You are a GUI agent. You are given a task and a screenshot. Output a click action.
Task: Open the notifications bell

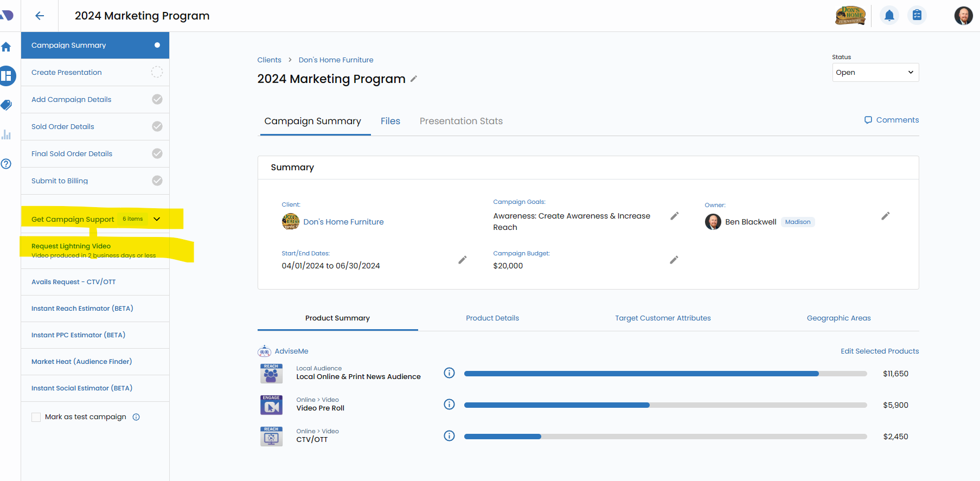(x=889, y=16)
